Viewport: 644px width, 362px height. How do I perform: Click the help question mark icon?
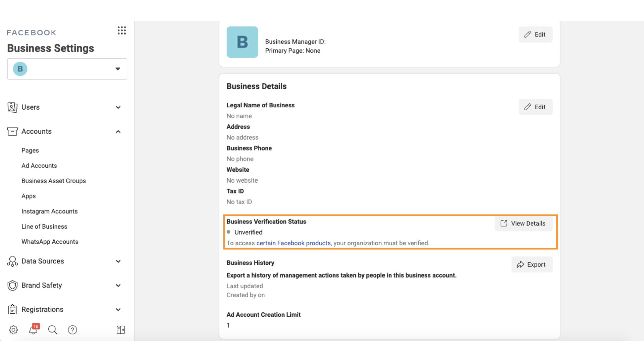click(x=72, y=330)
